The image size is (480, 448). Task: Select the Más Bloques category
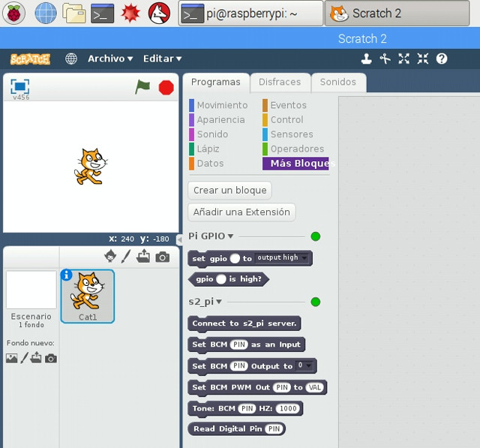295,164
